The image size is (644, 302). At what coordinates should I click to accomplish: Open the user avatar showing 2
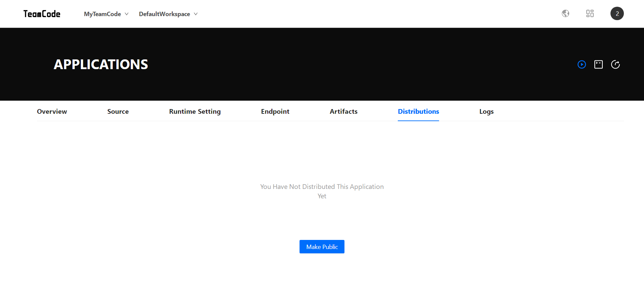pos(617,13)
